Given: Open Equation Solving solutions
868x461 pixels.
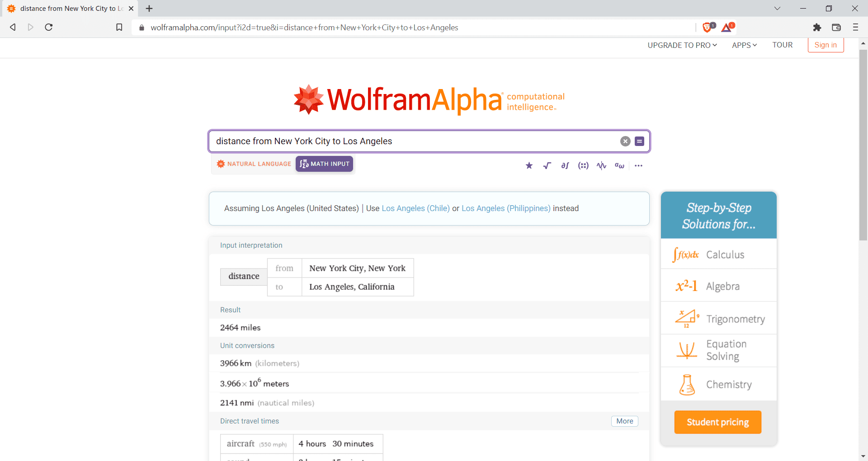Looking at the screenshot, I should coord(719,350).
